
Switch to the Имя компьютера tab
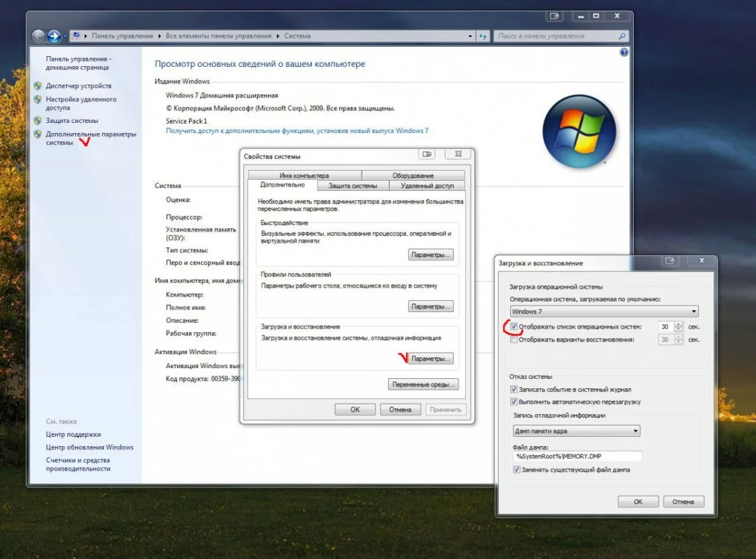click(304, 175)
